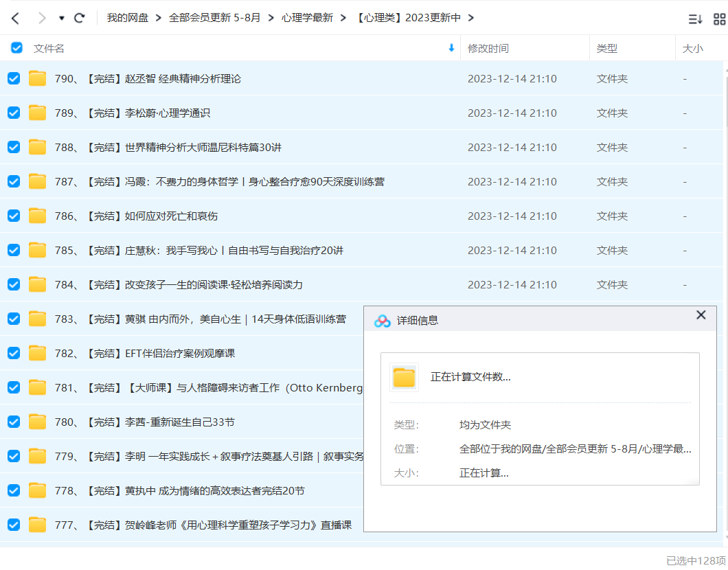This screenshot has height=570, width=728.
Task: Refresh the current file list
Action: 80,18
